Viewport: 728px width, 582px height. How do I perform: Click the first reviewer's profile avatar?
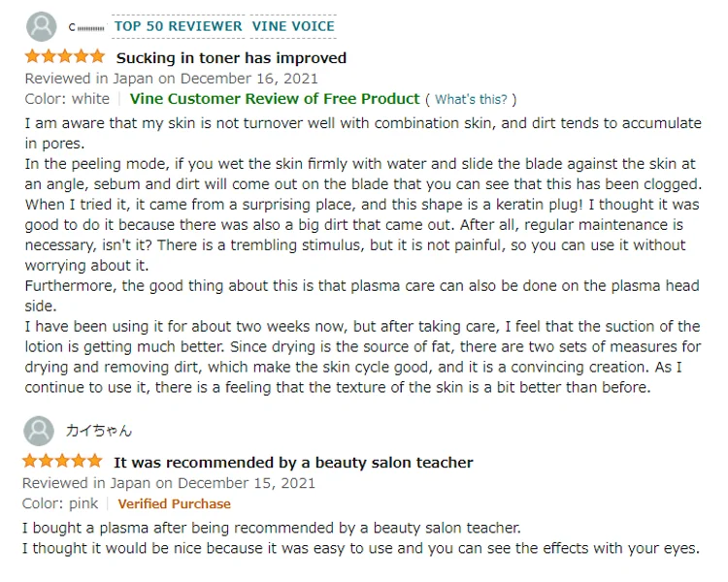point(40,25)
